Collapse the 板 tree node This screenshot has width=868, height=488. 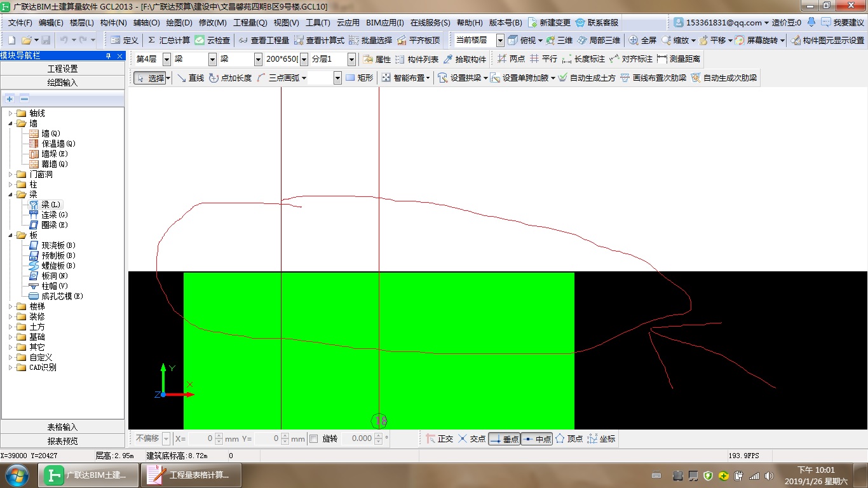10,235
